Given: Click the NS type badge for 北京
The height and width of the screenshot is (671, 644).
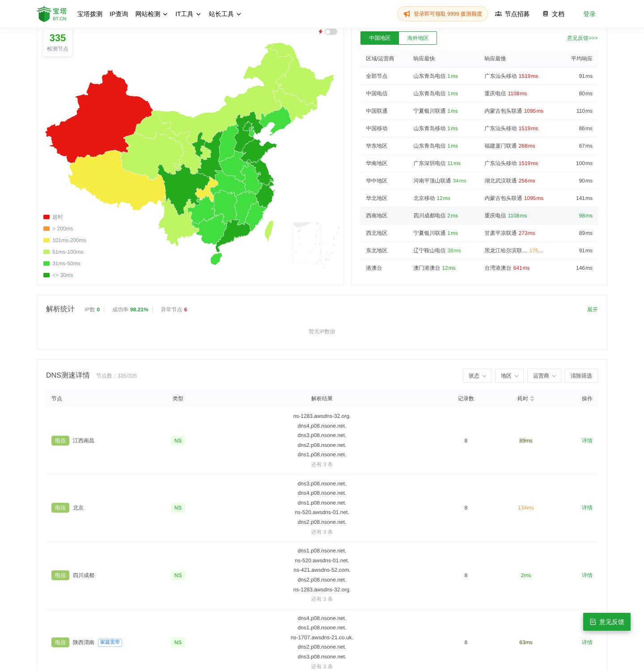Looking at the screenshot, I should tap(178, 508).
